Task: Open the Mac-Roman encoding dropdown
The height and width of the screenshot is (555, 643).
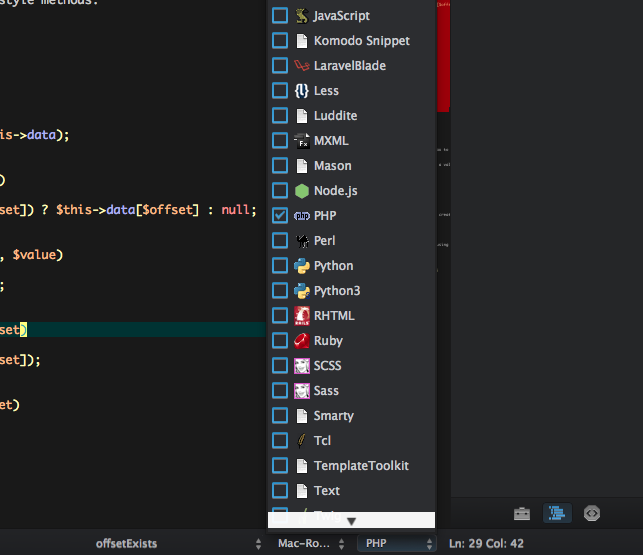Action: [x=309, y=543]
